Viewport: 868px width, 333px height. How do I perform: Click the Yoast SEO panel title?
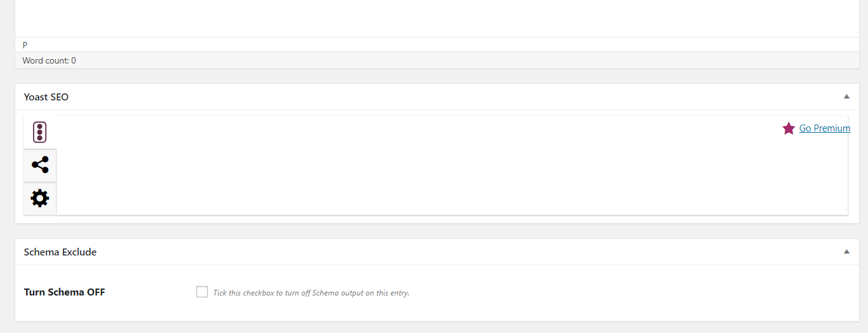(x=46, y=97)
